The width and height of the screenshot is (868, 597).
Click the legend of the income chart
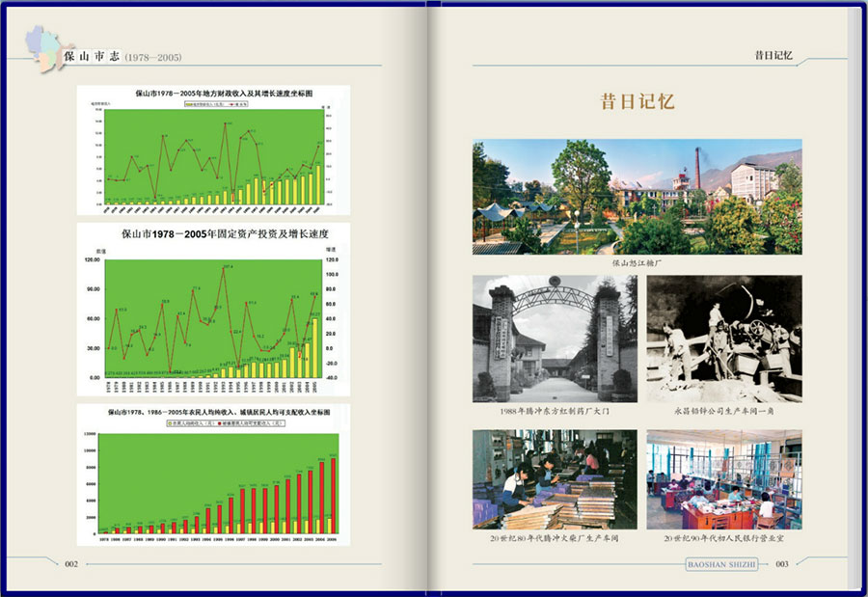click(219, 422)
